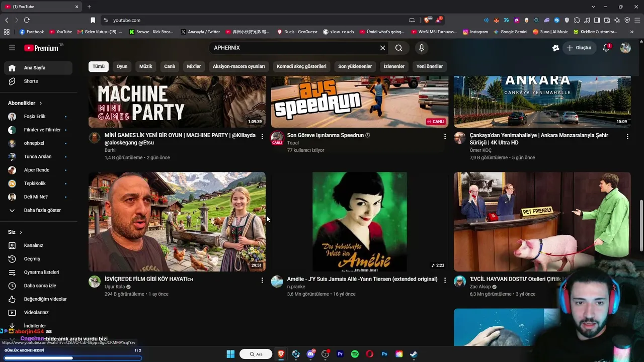Open more options for Speedrun live stream
This screenshot has width=644, height=362.
tap(445, 137)
